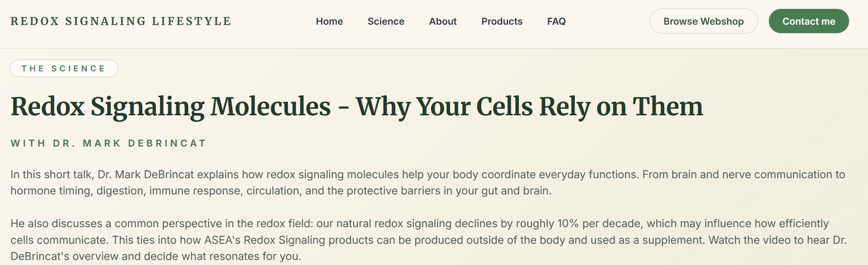Click the Redox Signaling Lifestyle site logo
The width and height of the screenshot is (868, 265).
click(x=121, y=21)
